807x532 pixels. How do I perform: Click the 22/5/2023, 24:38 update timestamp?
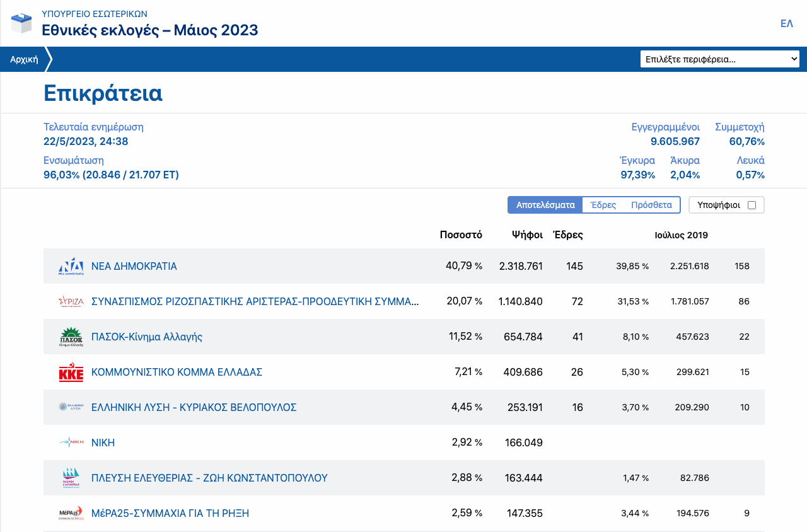pyautogui.click(x=86, y=141)
